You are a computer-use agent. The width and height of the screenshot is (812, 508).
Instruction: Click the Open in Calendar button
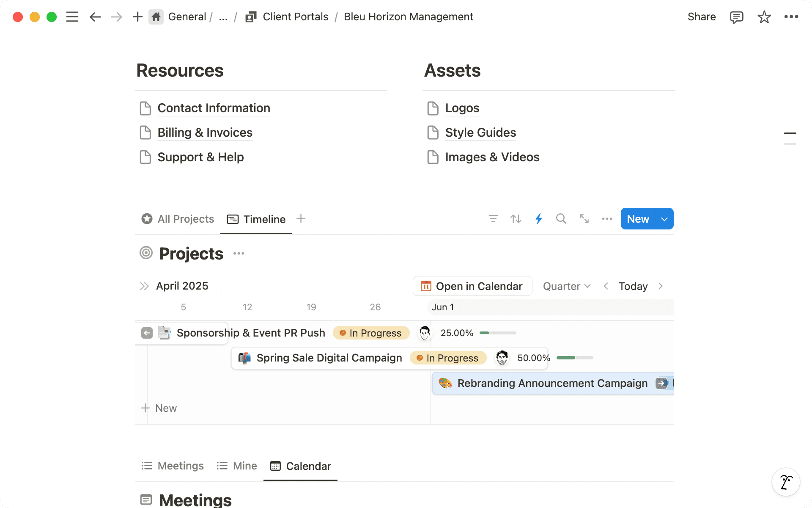[472, 286]
